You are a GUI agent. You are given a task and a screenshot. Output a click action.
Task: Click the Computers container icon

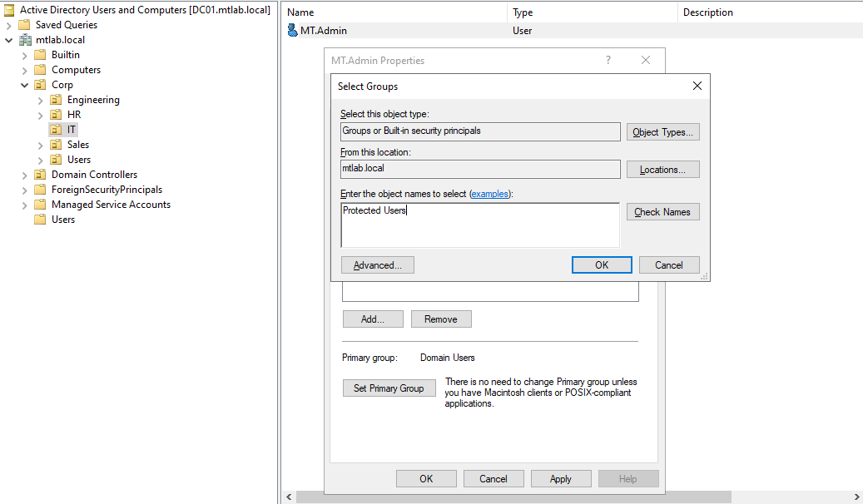pos(40,70)
